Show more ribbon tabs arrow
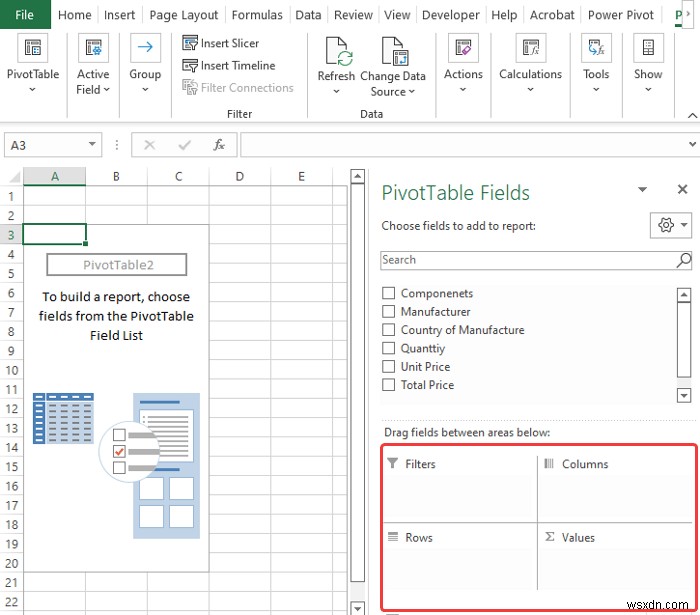The image size is (700, 615). (x=688, y=14)
